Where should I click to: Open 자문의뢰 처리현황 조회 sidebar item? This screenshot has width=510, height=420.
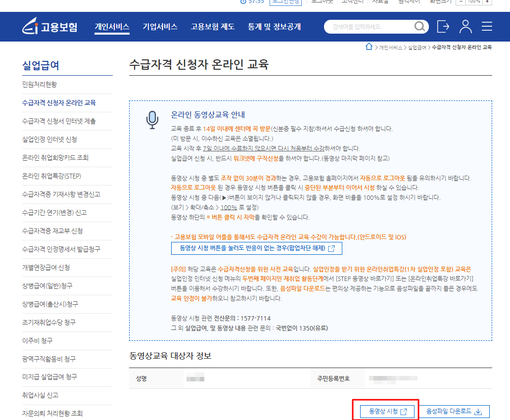pyautogui.click(x=52, y=414)
